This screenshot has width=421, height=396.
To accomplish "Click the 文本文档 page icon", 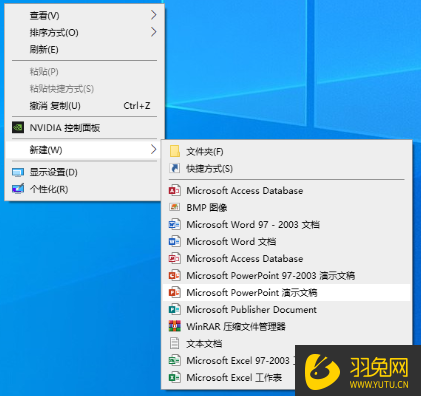I will (175, 343).
